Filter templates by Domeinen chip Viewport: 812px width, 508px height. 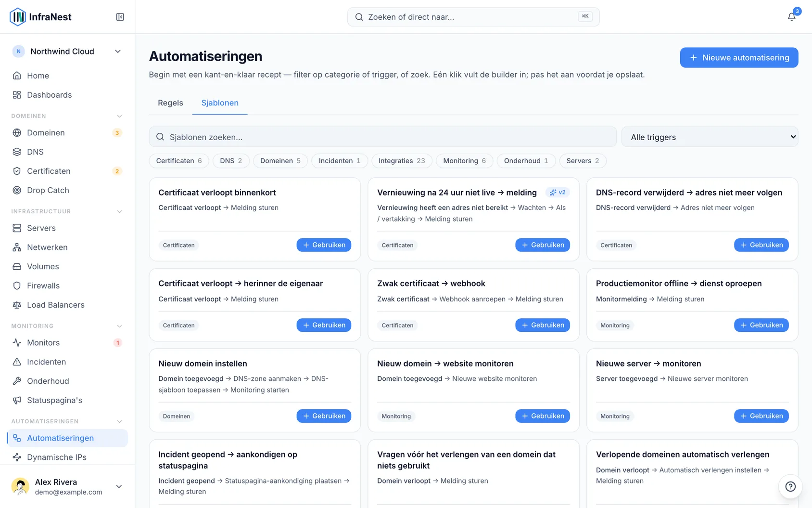click(280, 161)
